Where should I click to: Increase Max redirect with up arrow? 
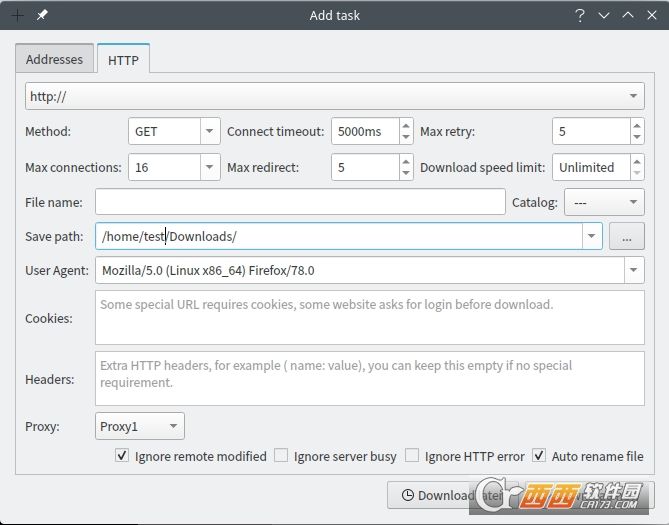click(405, 161)
